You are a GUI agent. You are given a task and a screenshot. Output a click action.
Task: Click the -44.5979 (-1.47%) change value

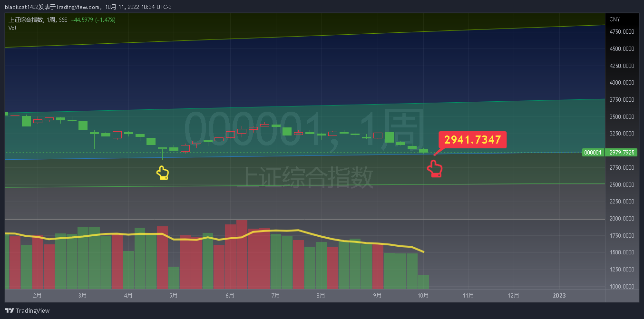point(93,20)
